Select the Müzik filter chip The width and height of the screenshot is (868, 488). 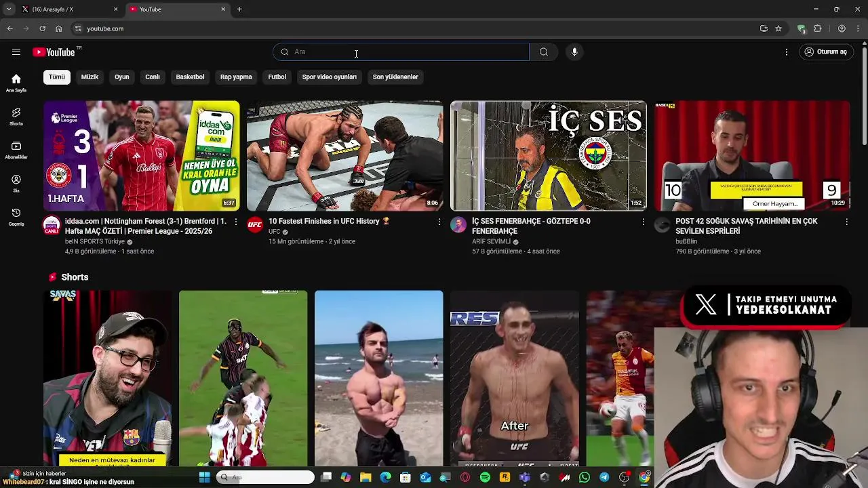pyautogui.click(x=90, y=77)
